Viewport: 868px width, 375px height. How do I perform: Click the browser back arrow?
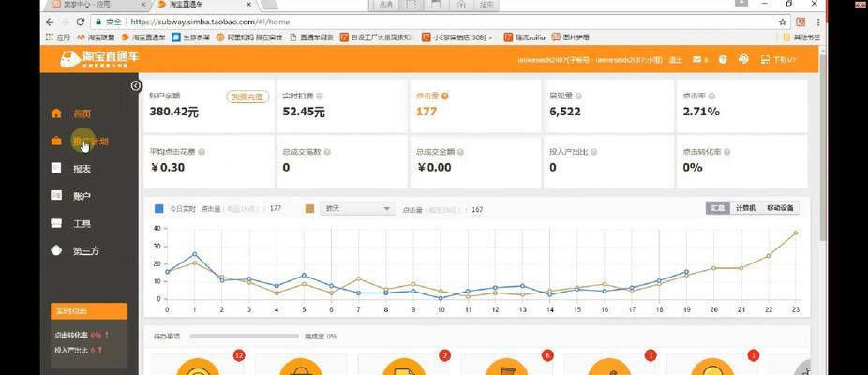click(x=51, y=22)
